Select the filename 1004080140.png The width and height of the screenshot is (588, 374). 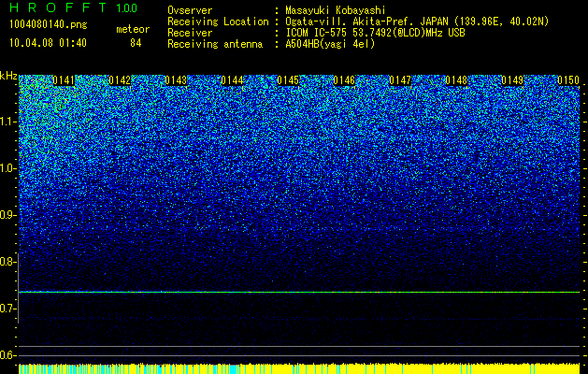coord(49,24)
